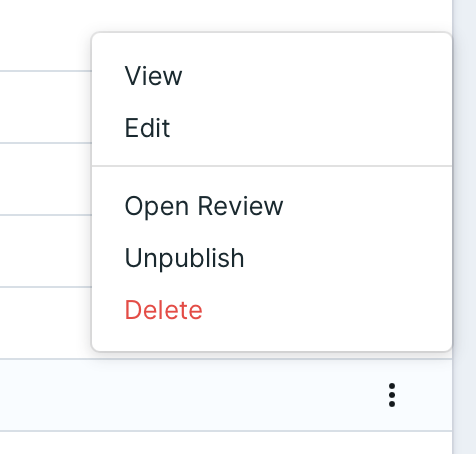Unpublish the item via the menu
The image size is (476, 454).
point(272,258)
